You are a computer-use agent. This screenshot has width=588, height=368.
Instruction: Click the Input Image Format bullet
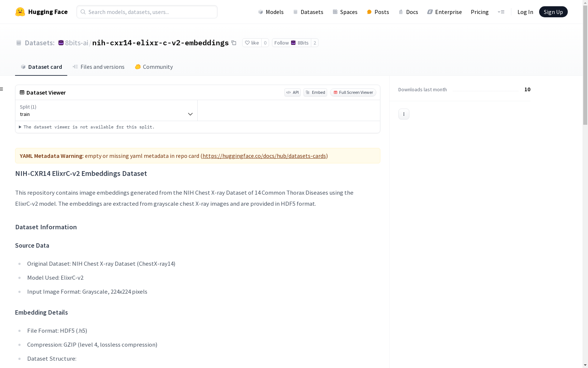tap(87, 291)
